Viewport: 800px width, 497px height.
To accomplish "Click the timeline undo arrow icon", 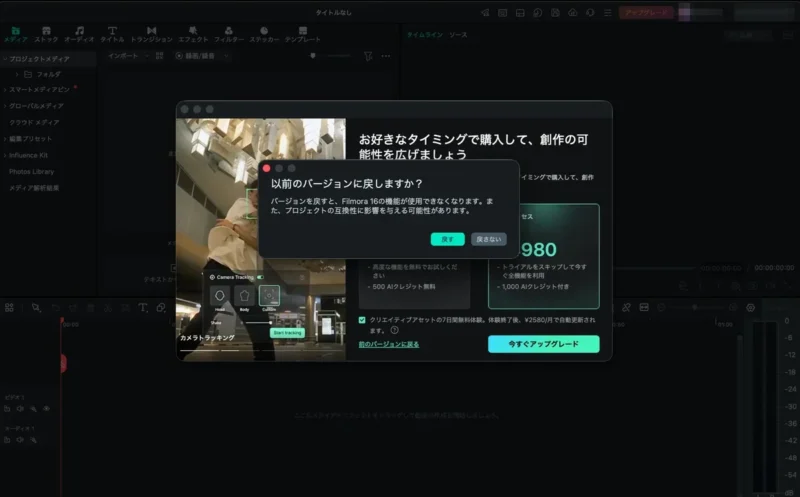I will click(56, 307).
